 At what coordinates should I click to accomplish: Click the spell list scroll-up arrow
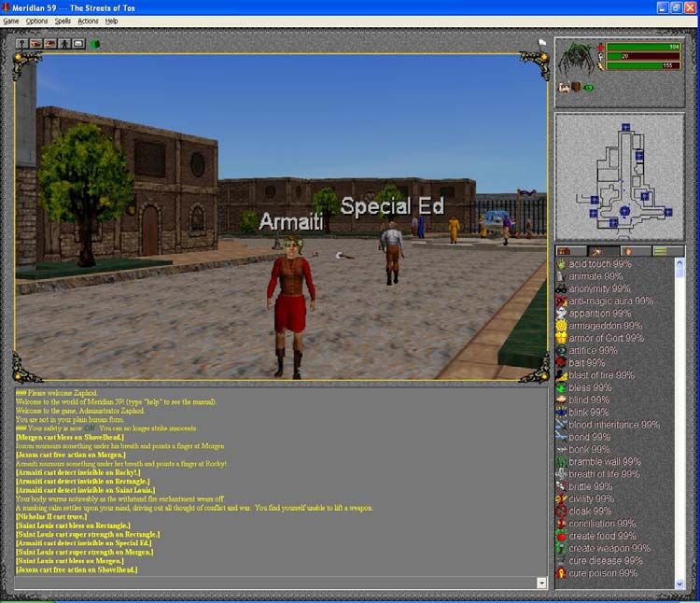pos(679,263)
